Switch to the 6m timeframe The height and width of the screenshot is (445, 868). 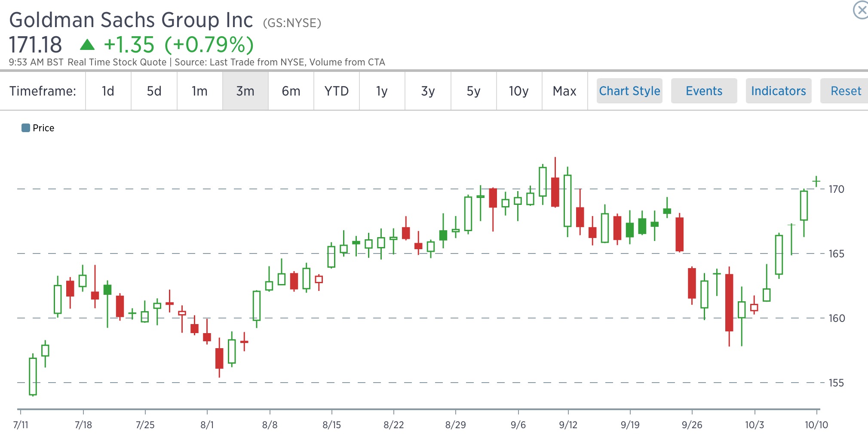[291, 91]
